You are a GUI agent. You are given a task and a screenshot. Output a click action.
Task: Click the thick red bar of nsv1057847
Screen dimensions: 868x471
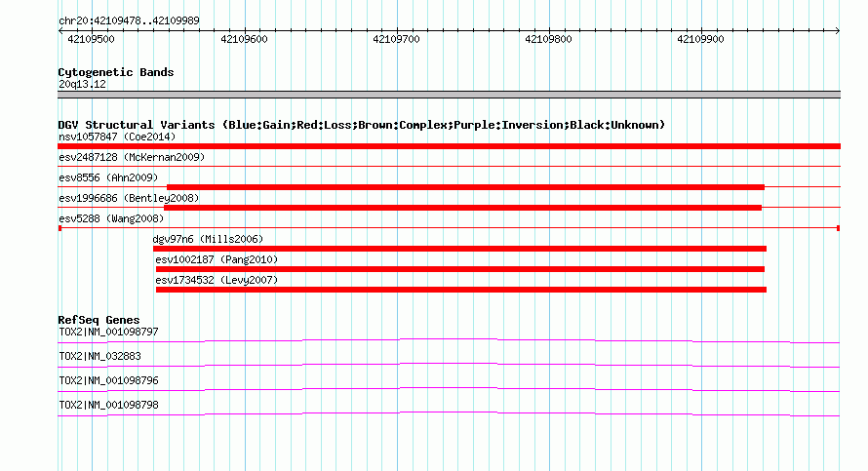(x=449, y=146)
